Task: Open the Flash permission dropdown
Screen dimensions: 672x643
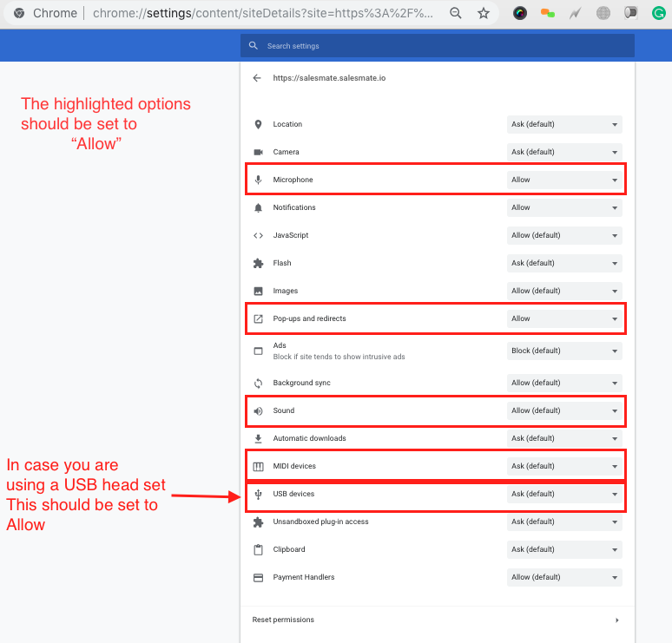Action: (564, 263)
